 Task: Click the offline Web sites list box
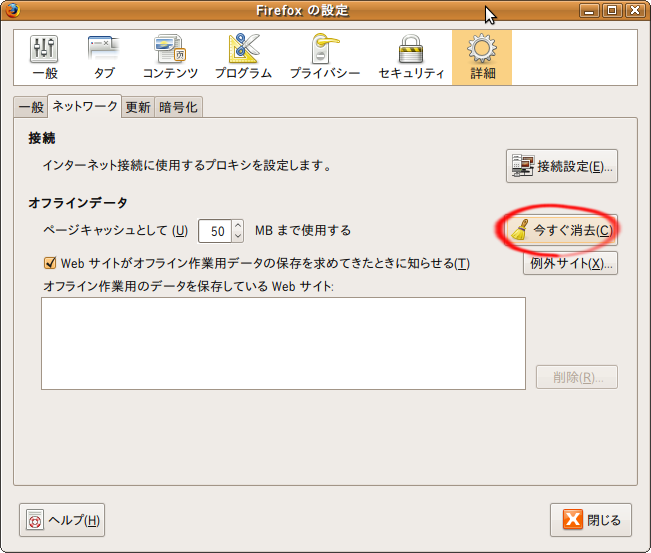coord(283,343)
